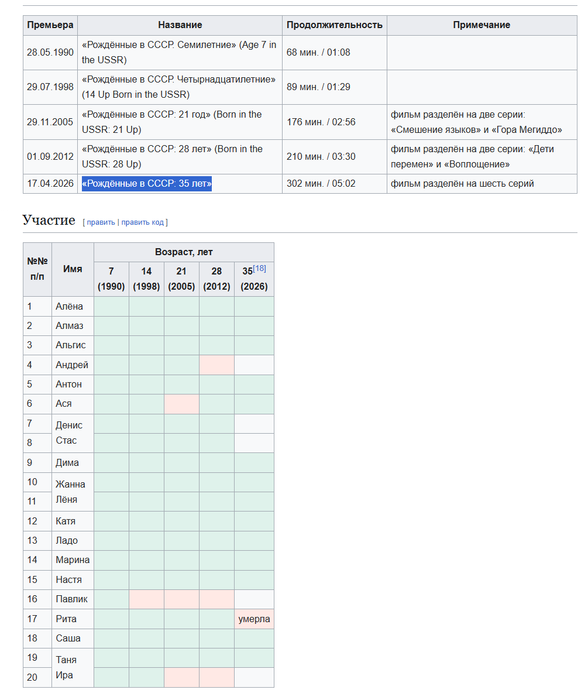Click the «Участие» section heading
588x700 pixels.
click(49, 220)
